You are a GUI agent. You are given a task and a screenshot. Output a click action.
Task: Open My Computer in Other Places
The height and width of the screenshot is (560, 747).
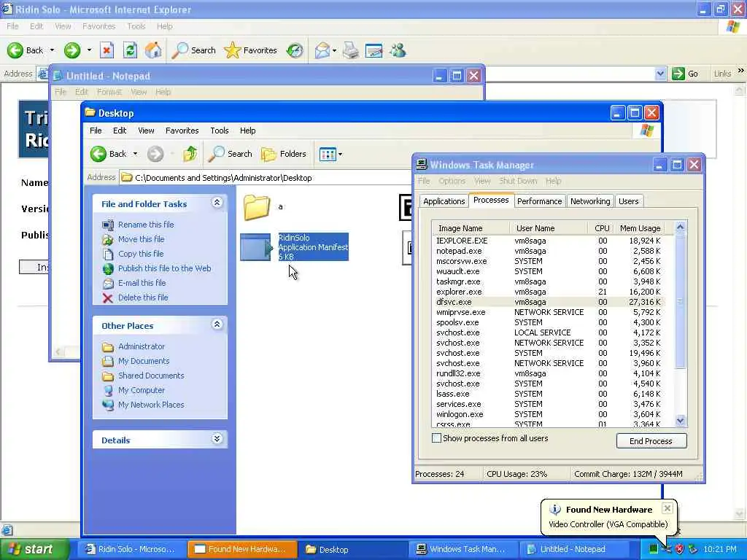coord(141,390)
